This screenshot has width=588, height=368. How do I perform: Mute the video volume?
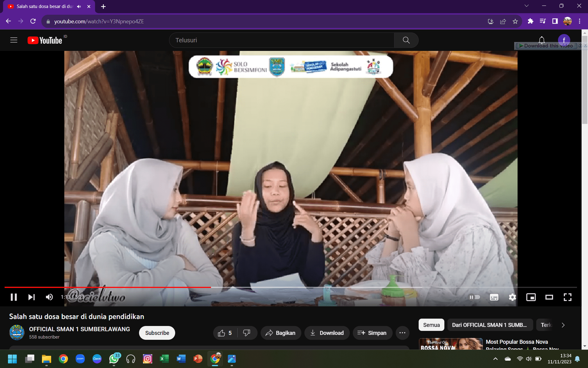coord(49,297)
